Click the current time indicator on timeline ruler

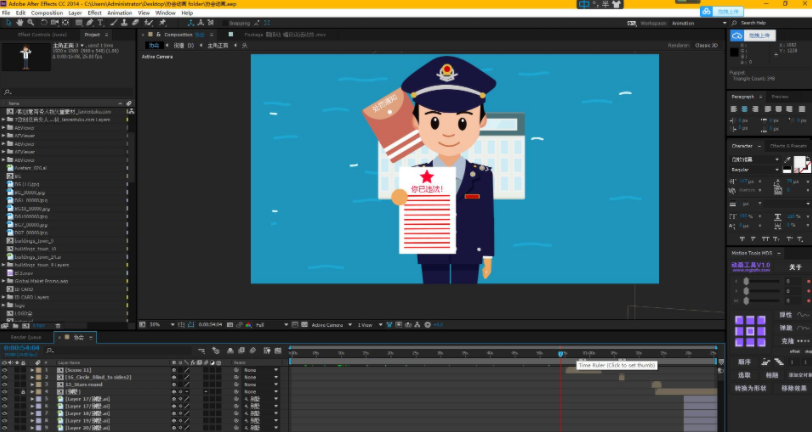tap(561, 354)
